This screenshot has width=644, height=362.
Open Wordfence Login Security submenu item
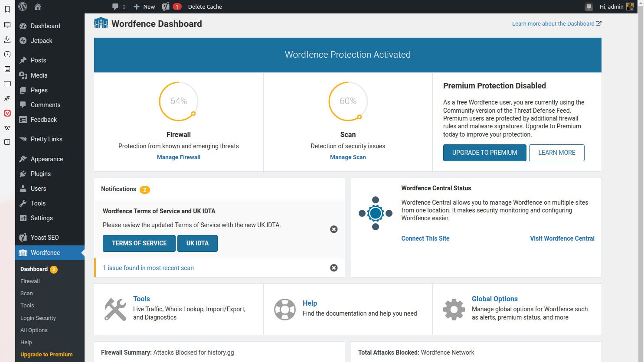coord(38,318)
